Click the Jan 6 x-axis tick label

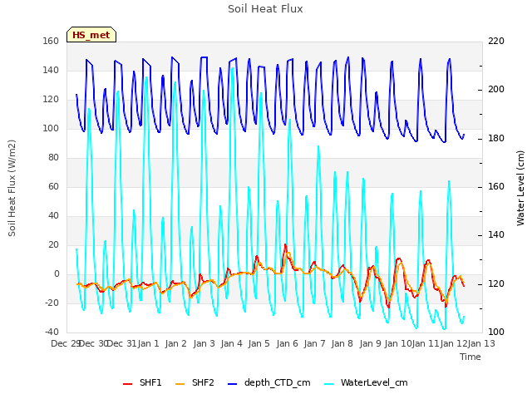tap(287, 343)
